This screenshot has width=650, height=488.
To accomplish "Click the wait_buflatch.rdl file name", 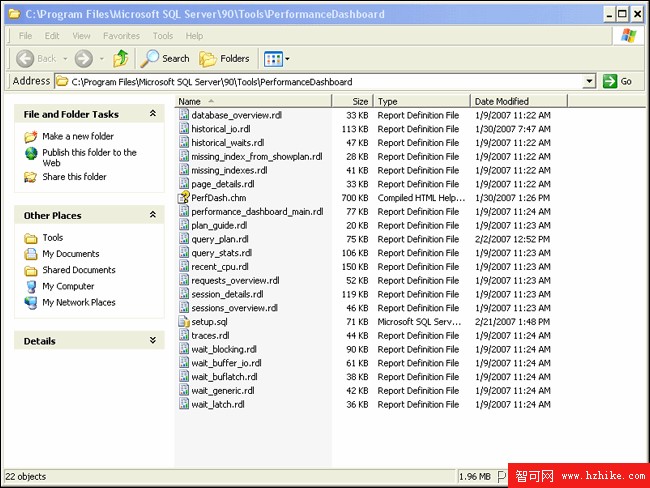I will pyautogui.click(x=224, y=376).
